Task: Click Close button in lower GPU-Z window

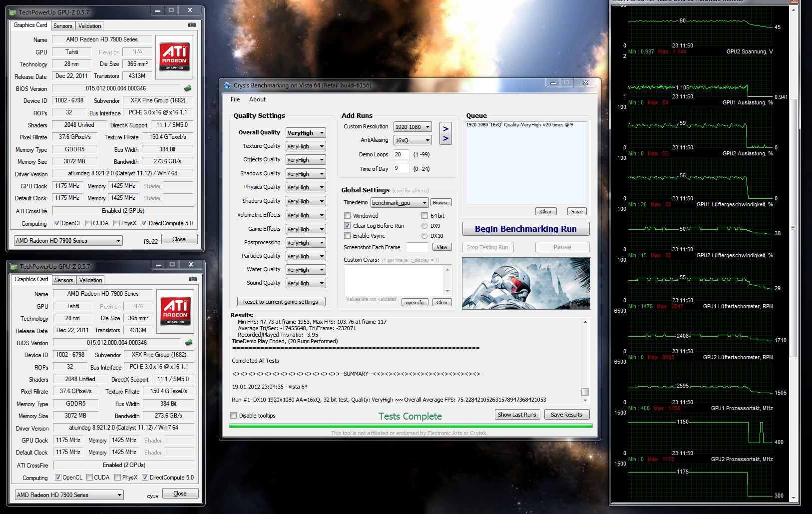Action: pos(180,494)
